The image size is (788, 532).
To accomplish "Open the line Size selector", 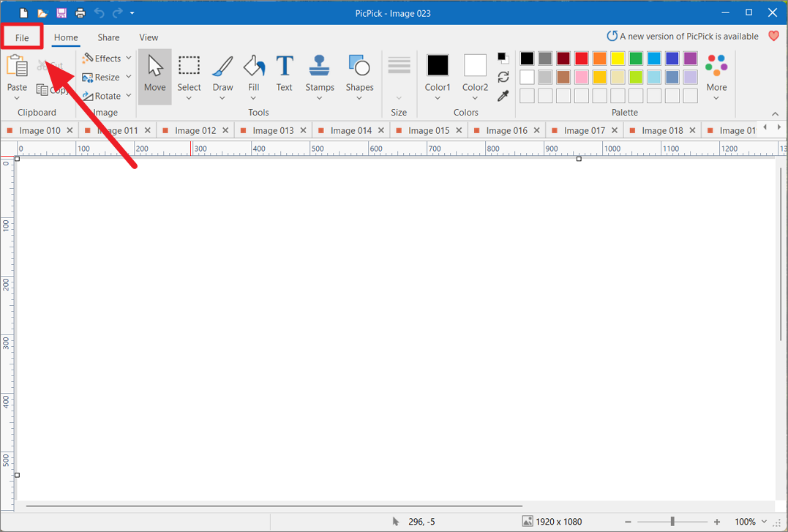I will (399, 78).
